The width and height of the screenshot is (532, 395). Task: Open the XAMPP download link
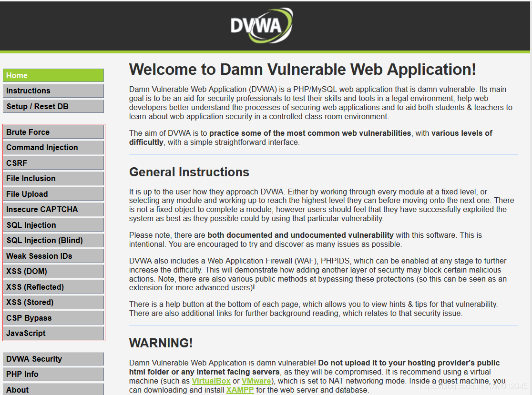[240, 390]
